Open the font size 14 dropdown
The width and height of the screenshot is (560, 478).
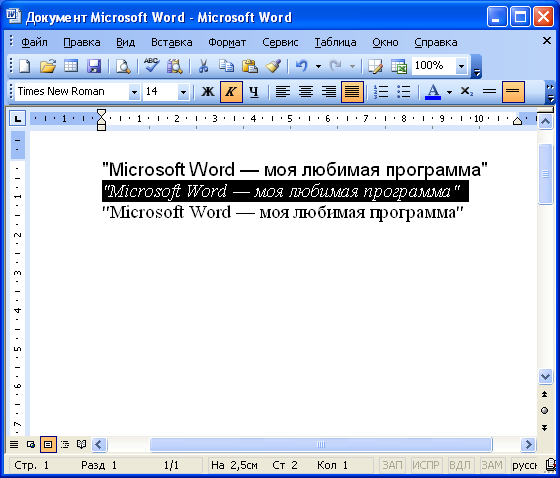pos(183,92)
